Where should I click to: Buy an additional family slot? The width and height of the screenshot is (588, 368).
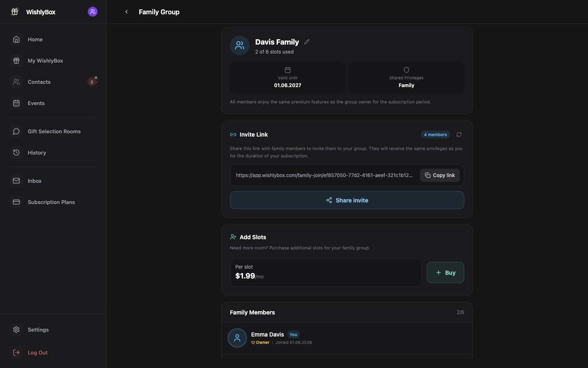445,273
